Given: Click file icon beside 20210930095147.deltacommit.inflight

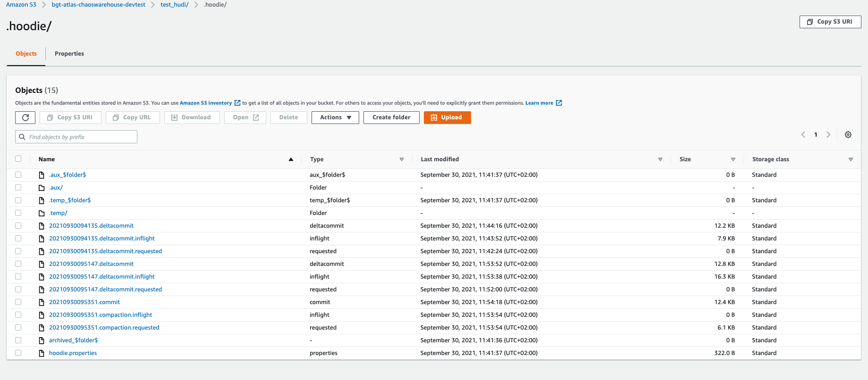Looking at the screenshot, I should (42, 277).
